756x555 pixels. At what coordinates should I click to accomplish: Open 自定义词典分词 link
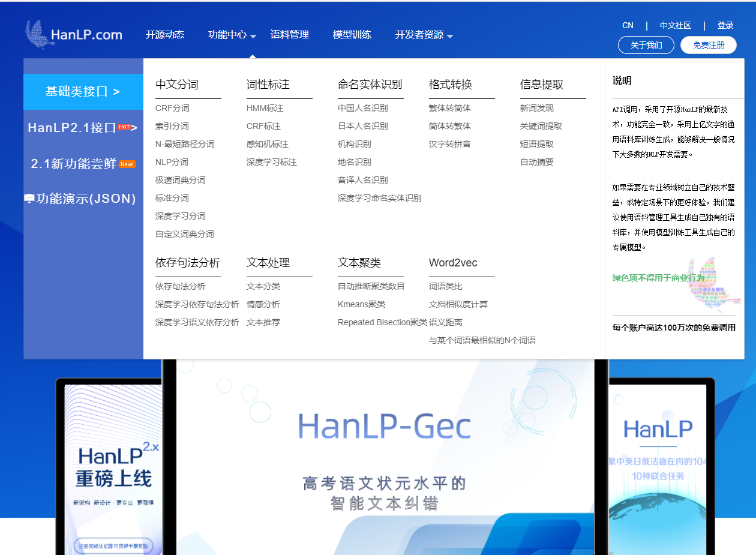[185, 234]
